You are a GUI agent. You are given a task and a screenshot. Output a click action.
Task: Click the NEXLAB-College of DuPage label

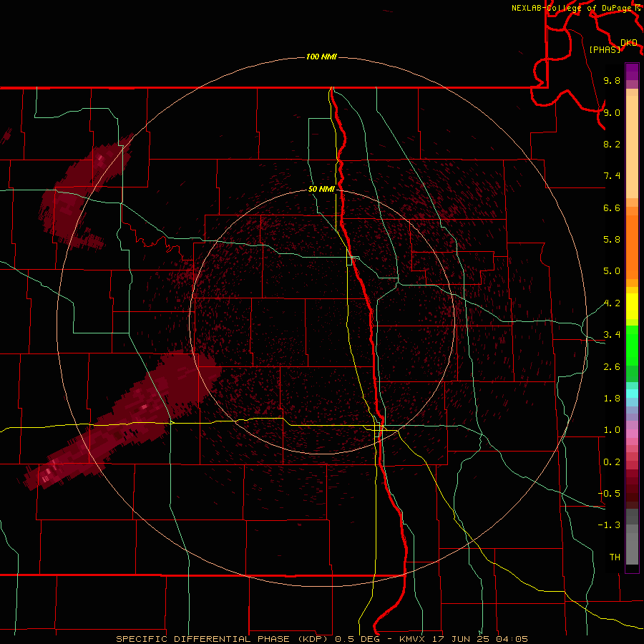click(x=572, y=8)
